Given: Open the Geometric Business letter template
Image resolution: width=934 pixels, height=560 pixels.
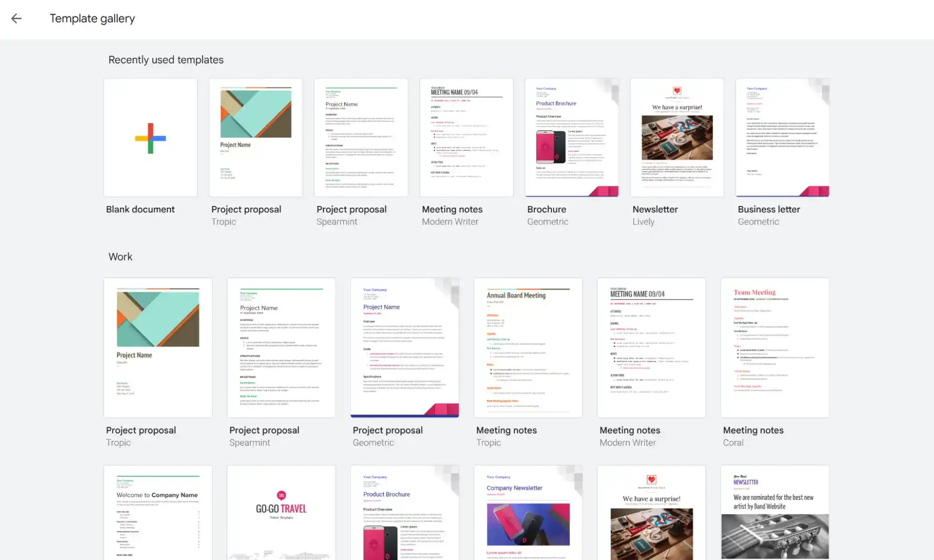Looking at the screenshot, I should pyautogui.click(x=782, y=137).
